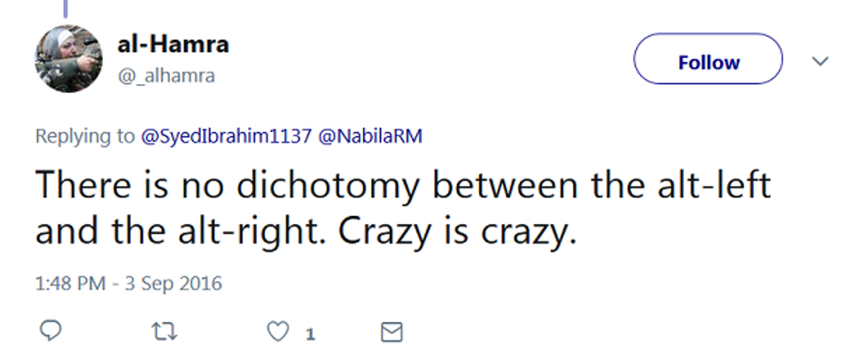The height and width of the screenshot is (361, 868).
Task: Reply to al-Hamra's tweet
Action: pyautogui.click(x=50, y=332)
